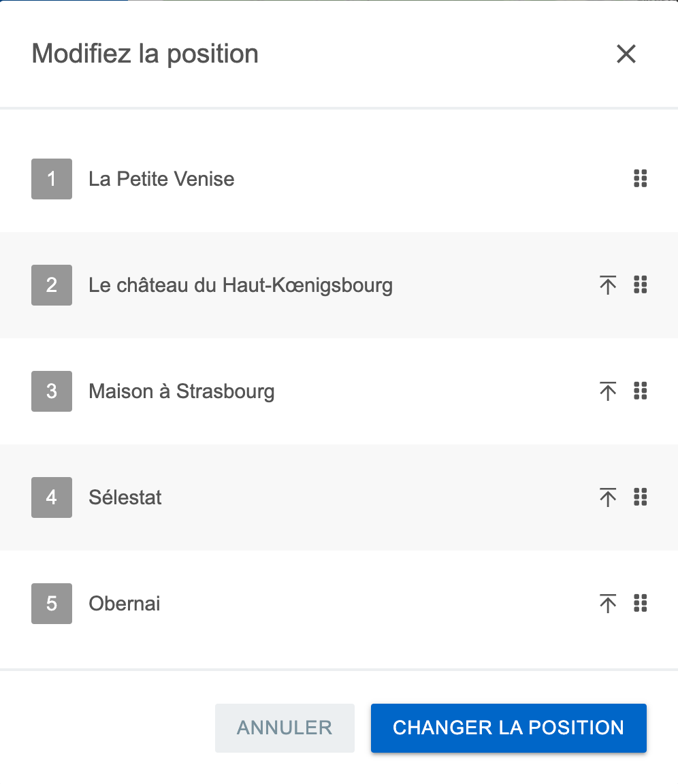This screenshot has height=784, width=678.
Task: Click the drag handle for Sélestat
Action: 640,497
